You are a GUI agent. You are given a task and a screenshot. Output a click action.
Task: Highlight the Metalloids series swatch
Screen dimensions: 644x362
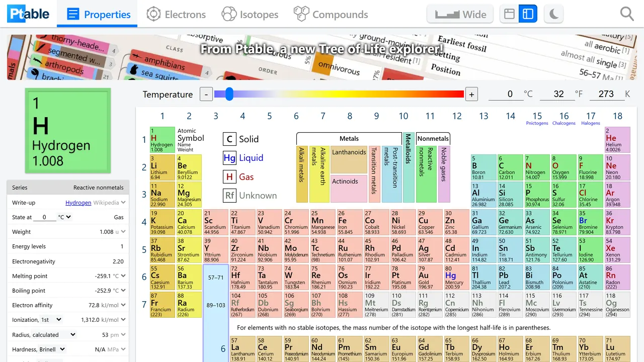(x=409, y=167)
